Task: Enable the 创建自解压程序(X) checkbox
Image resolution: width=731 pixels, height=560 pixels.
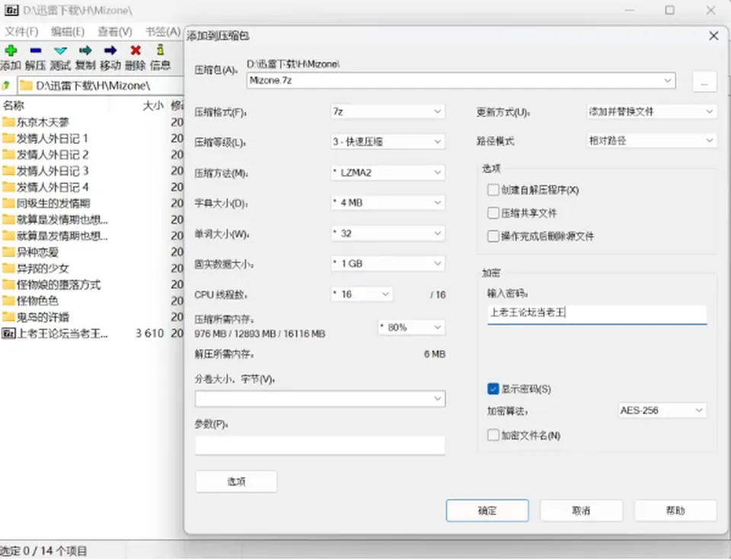Action: click(x=493, y=189)
